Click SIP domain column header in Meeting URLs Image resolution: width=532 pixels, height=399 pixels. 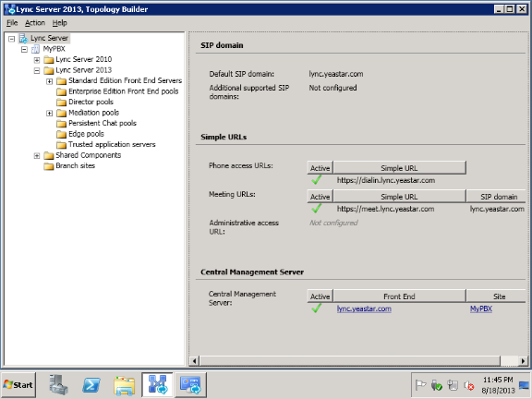point(496,197)
